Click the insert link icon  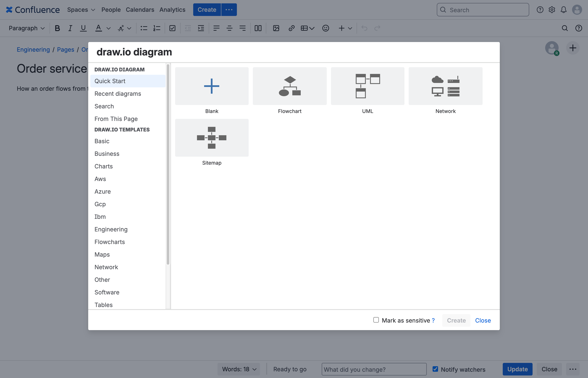(x=291, y=28)
